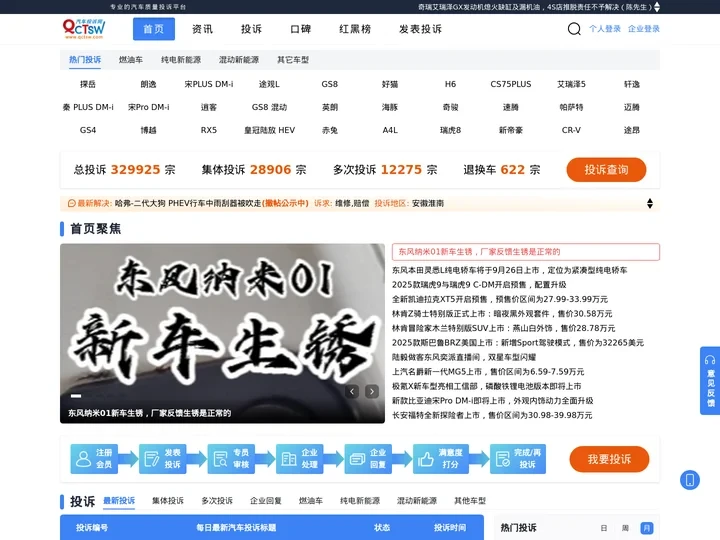This screenshot has height=540, width=720.
Task: Show previous carousel slide arrow
Action: click(x=352, y=392)
